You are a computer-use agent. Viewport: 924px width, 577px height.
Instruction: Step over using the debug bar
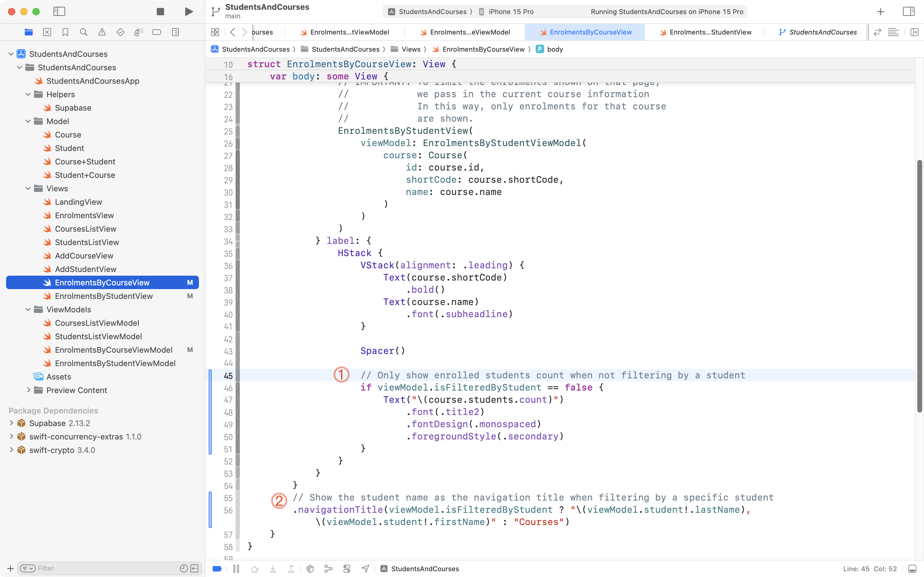pos(255,569)
